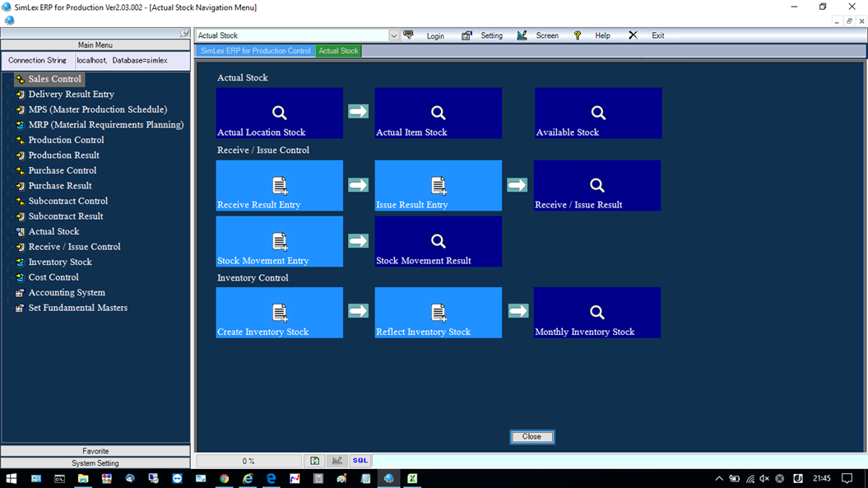
Task: Select MPS (Master Production Schedule) tree item
Action: [x=98, y=109]
